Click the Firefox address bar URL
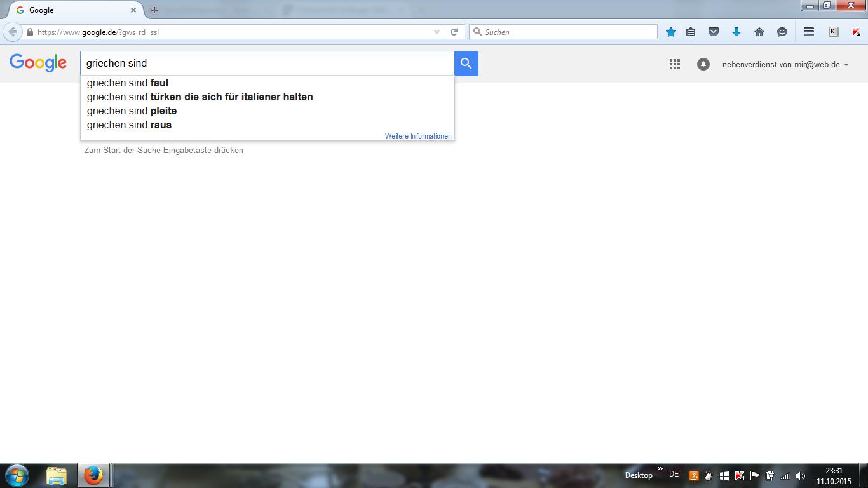The image size is (868, 488). pos(98,32)
